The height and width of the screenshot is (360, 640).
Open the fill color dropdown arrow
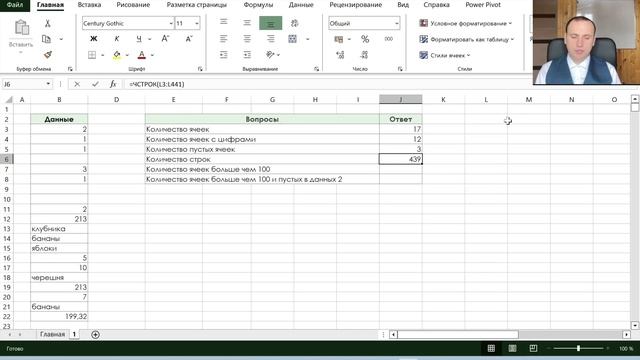click(127, 55)
